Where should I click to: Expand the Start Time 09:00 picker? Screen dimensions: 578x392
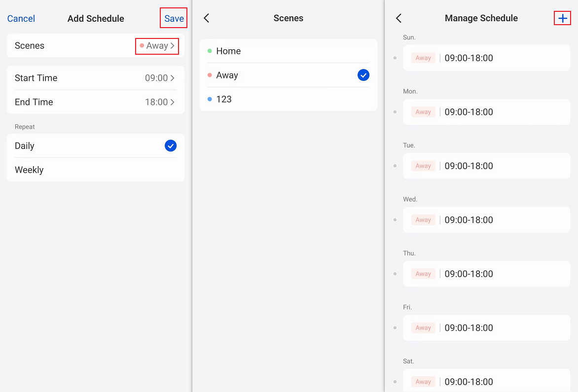[159, 78]
